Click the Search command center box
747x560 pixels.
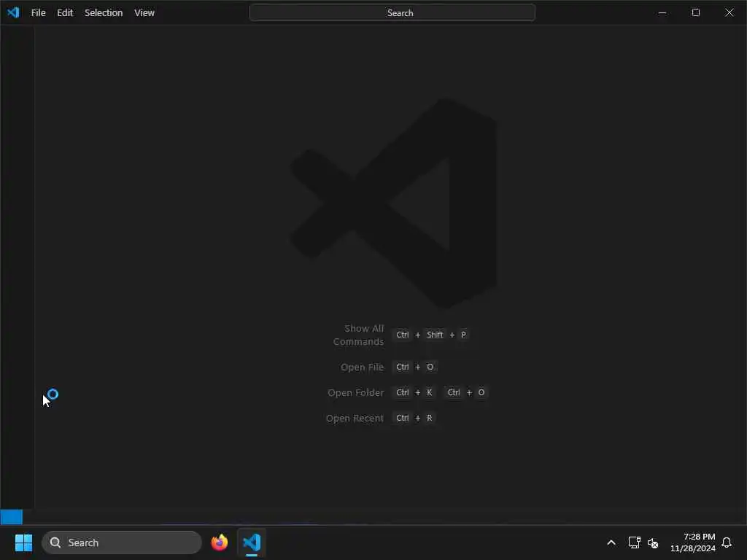tap(392, 13)
